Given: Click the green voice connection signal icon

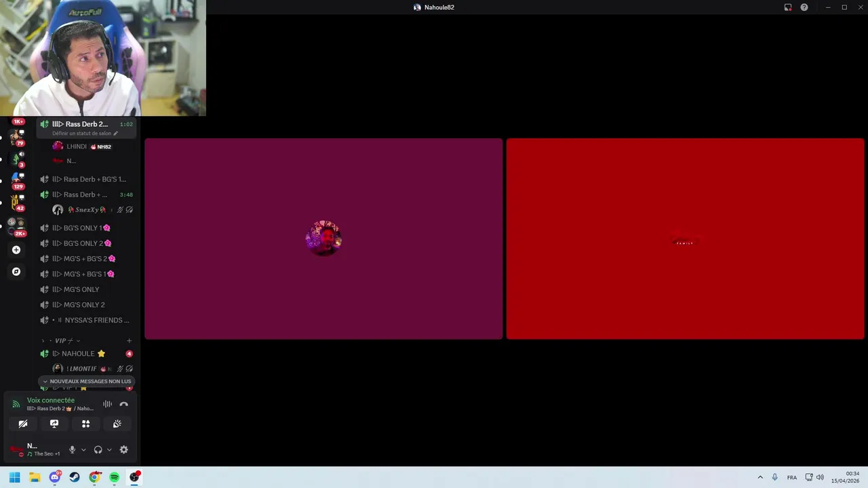Looking at the screenshot, I should pyautogui.click(x=16, y=404).
